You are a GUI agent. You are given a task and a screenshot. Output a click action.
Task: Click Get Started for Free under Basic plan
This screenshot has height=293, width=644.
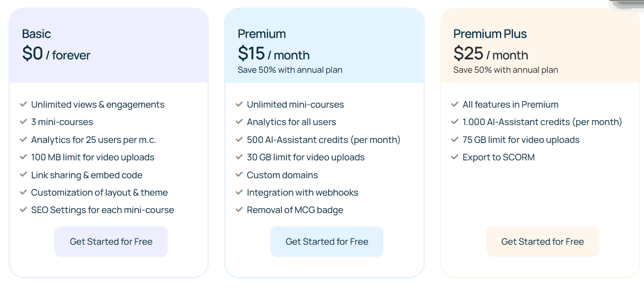point(111,241)
